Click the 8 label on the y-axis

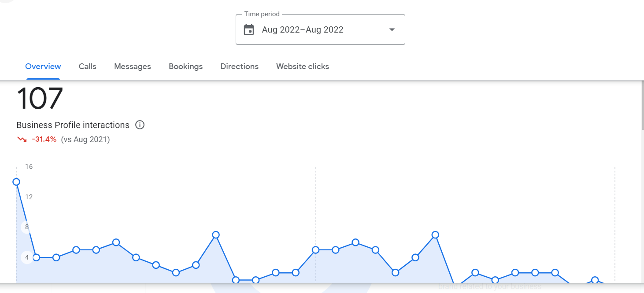(27, 227)
